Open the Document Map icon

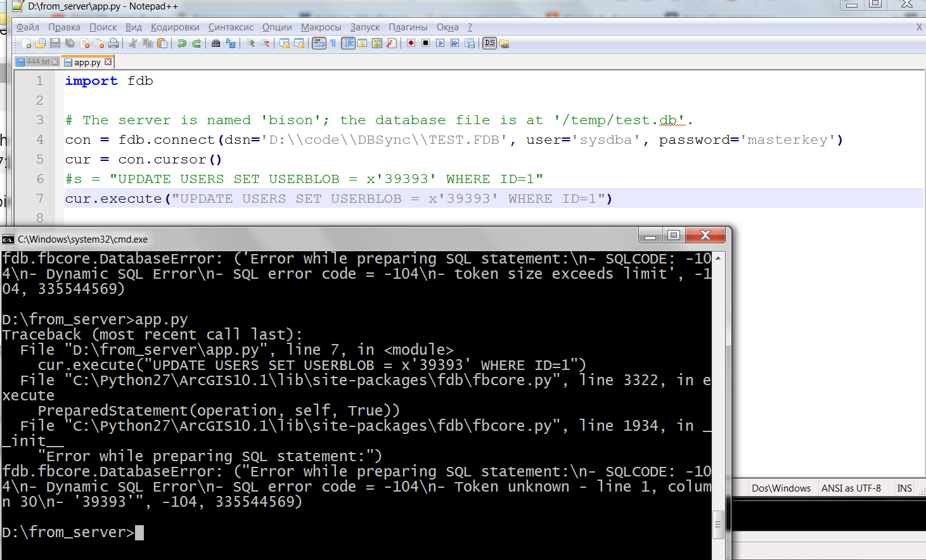[x=377, y=43]
